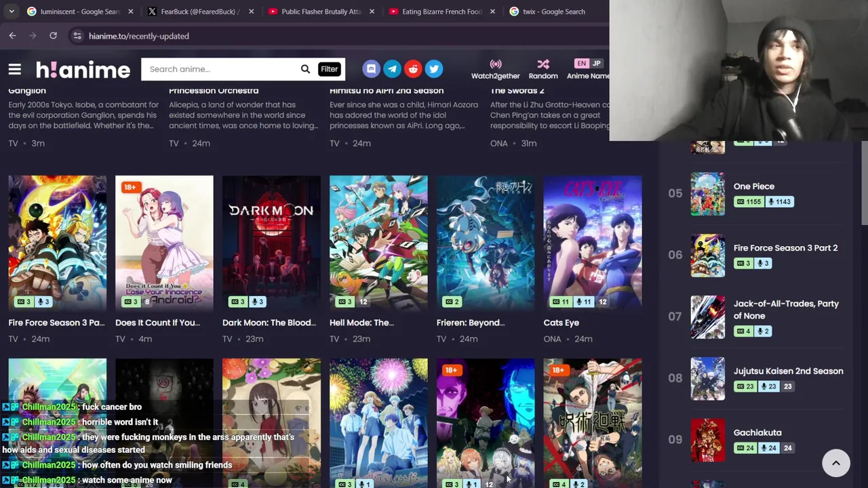Open Dark Moon poster thumbnail
This screenshot has height=488, width=868.
click(271, 243)
